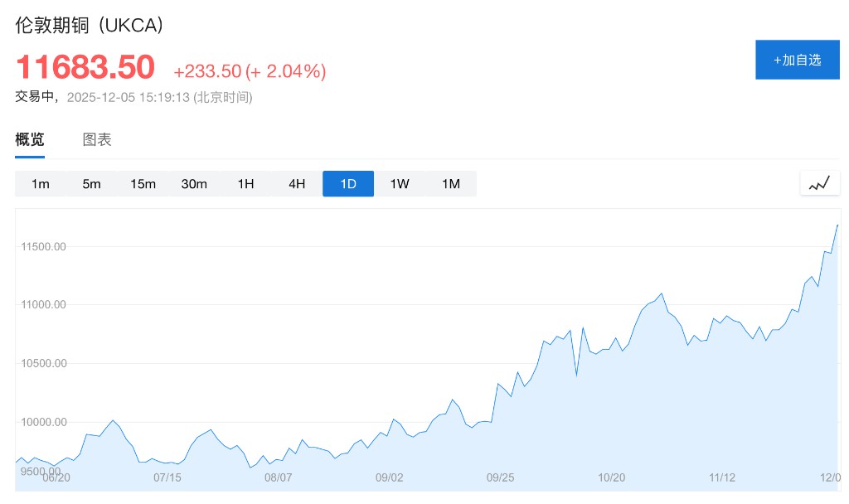849x504 pixels.
Task: Click the 10/20 date label on chart
Action: (x=612, y=477)
